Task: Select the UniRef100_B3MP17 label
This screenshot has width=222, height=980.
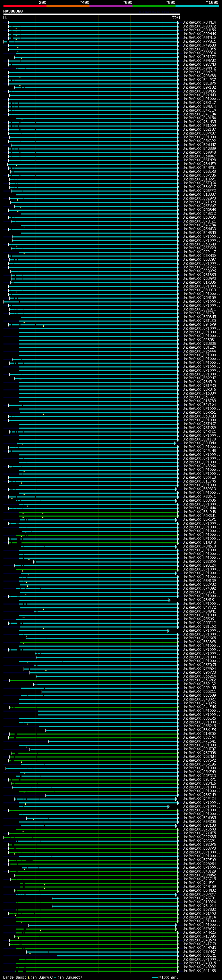Action: (x=199, y=72)
